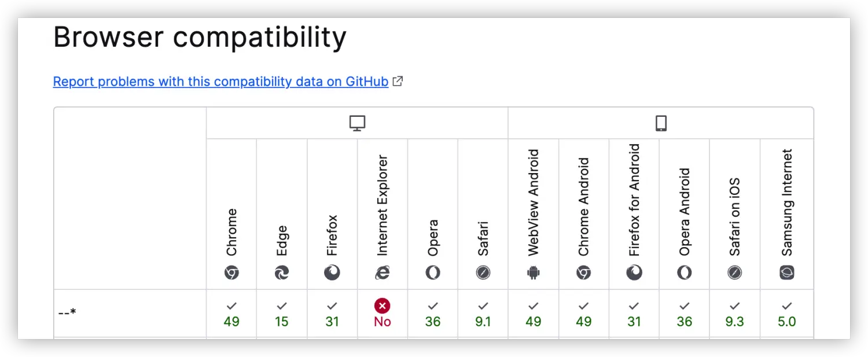Click the desktop Firefox logo icon
Screen dimensions: 868x357
(332, 273)
